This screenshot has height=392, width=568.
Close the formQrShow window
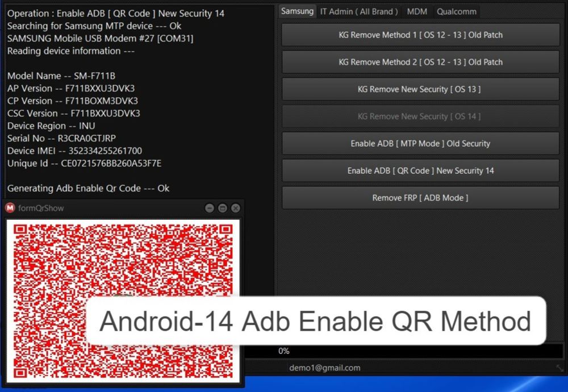[x=236, y=208]
